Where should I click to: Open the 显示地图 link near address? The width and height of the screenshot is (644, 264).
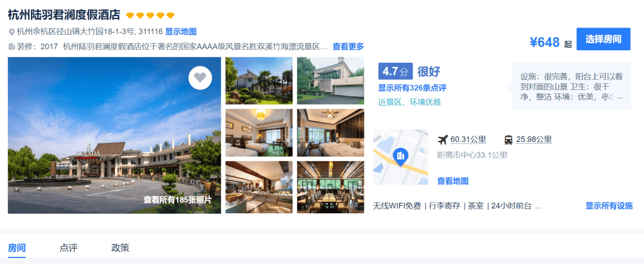[181, 32]
